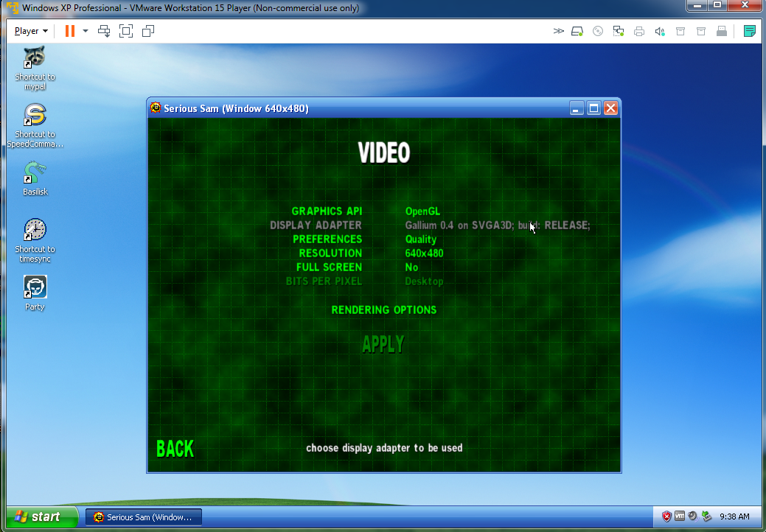The image size is (766, 532).
Task: Click the Unity mode toolbar icon
Action: [148, 31]
